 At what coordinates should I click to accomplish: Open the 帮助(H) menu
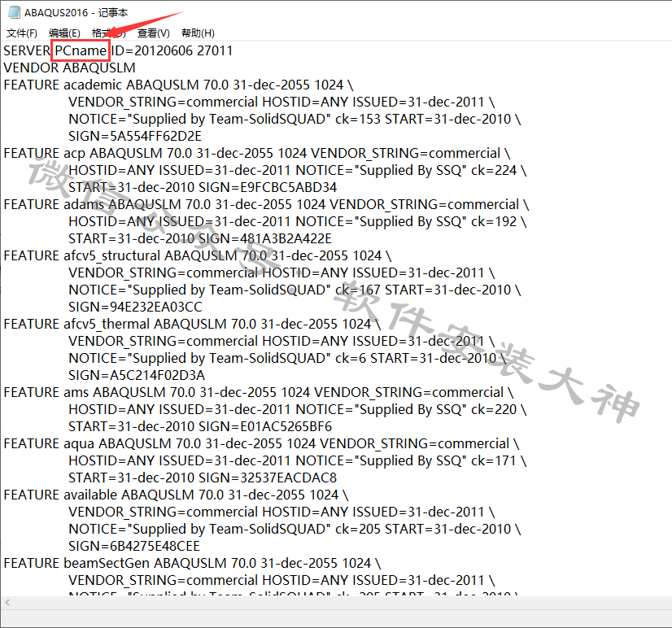pos(198,33)
